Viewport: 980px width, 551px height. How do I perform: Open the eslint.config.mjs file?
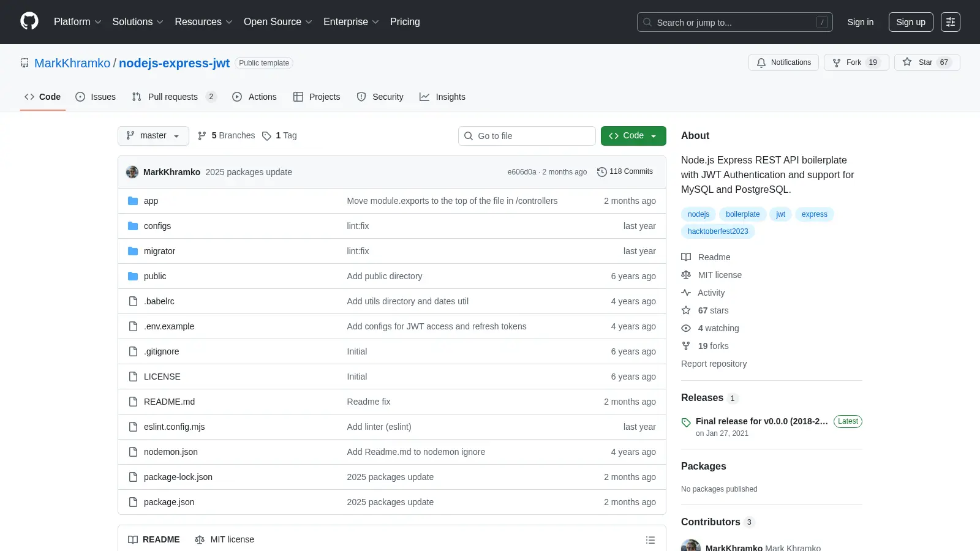click(x=174, y=427)
